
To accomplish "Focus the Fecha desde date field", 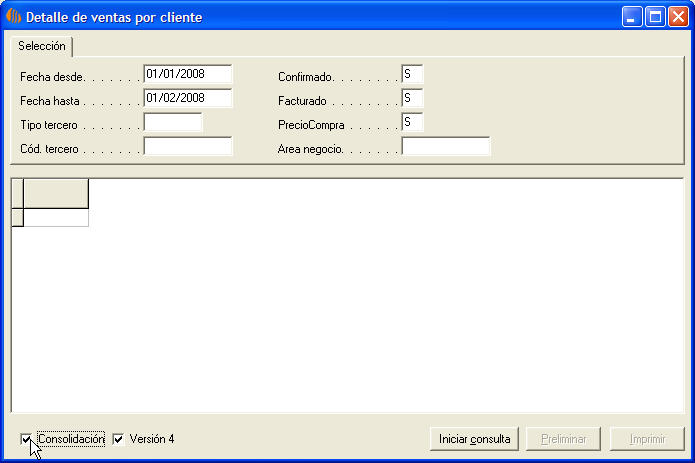I will [187, 75].
